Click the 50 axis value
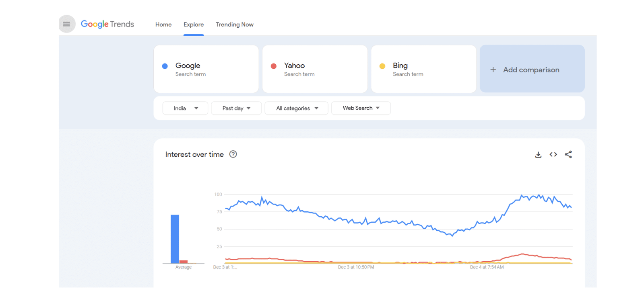 (219, 229)
